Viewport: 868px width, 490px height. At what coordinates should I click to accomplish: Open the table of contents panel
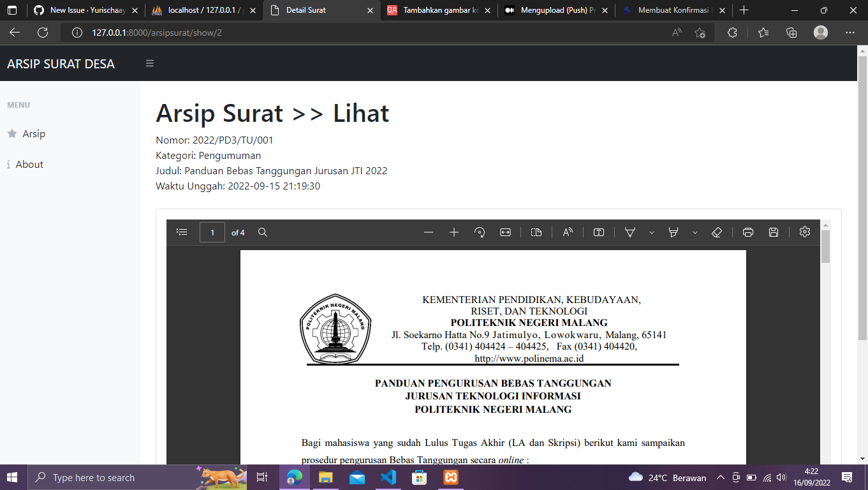[x=182, y=232]
